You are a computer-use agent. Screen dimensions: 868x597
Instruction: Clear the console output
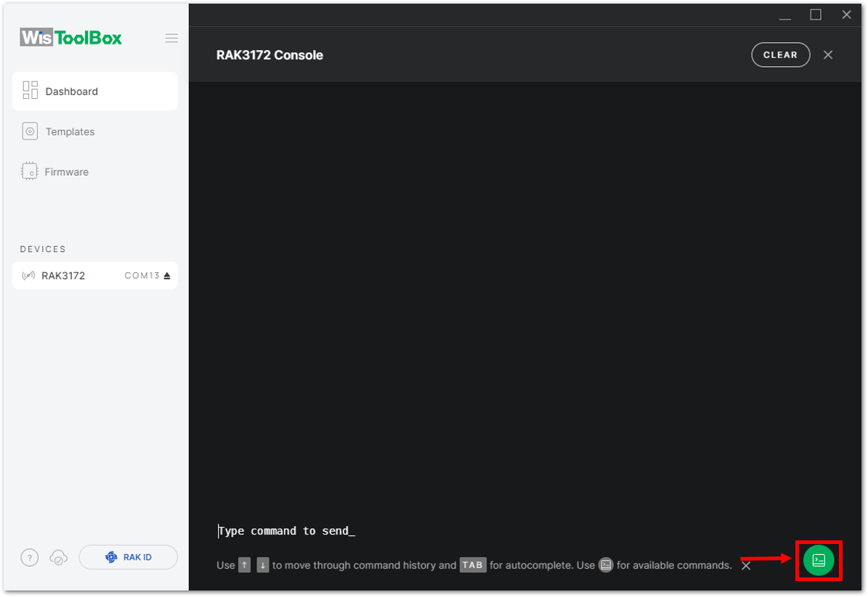781,54
